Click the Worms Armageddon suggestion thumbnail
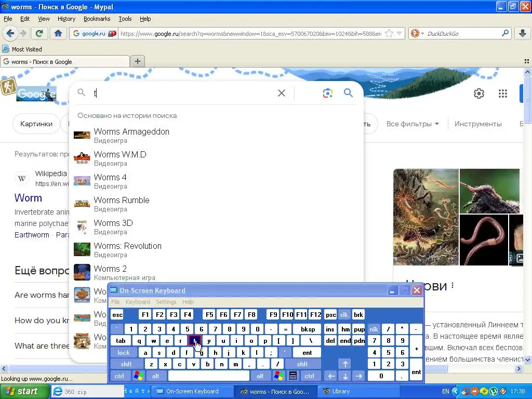The image size is (532, 399). 82,136
